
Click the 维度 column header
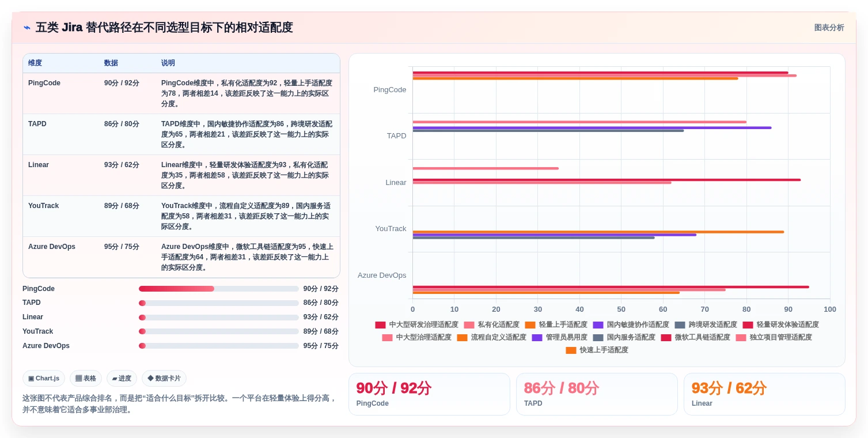(35, 63)
